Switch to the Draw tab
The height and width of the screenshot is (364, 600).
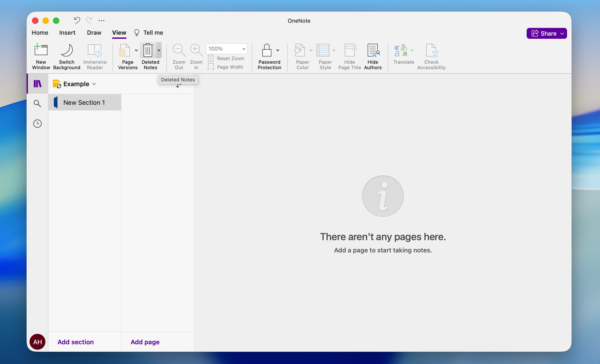(x=94, y=33)
